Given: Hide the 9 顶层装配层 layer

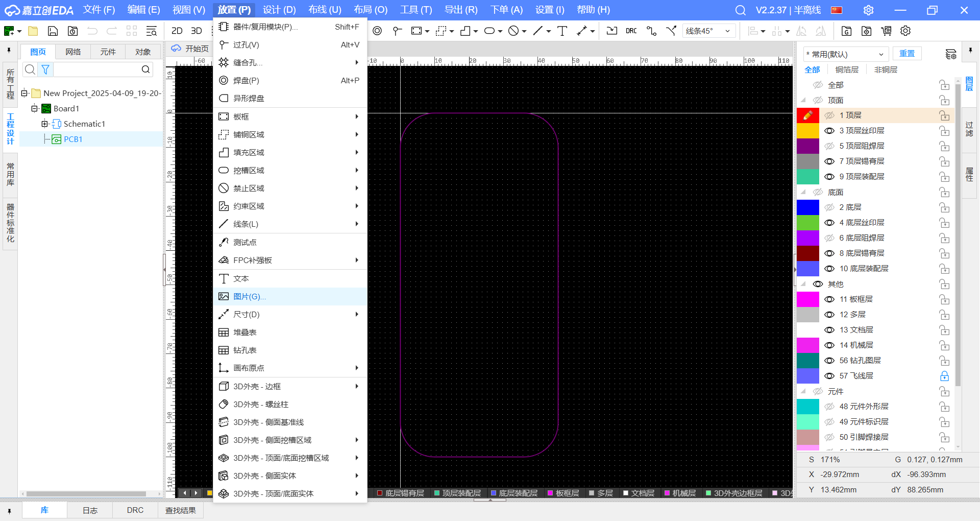Looking at the screenshot, I should coord(829,177).
